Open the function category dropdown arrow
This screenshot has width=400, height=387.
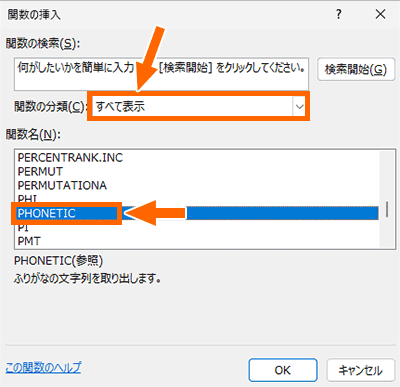pos(299,107)
